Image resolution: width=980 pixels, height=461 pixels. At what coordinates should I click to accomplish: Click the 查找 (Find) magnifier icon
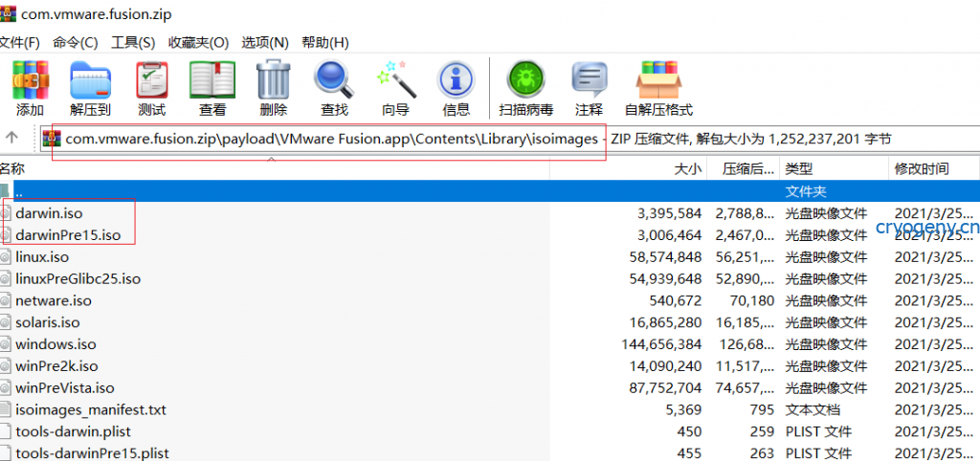pos(334,80)
